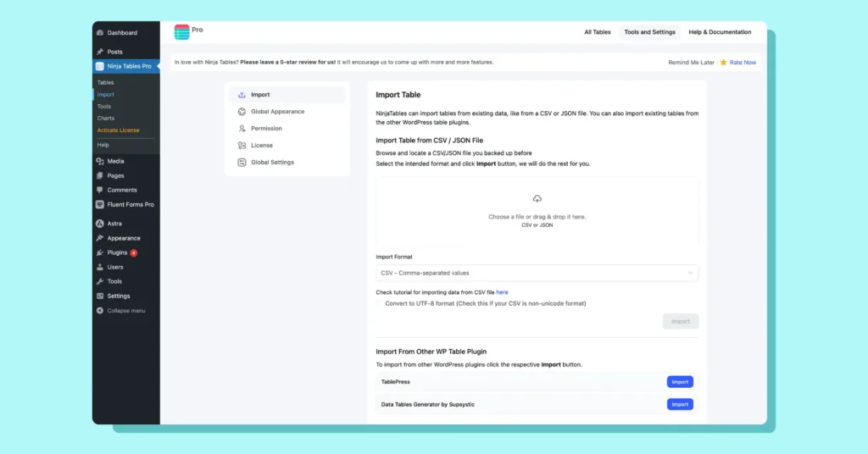This screenshot has width=868, height=454.
Task: Select Charts in Ninja Tables submenu
Action: coord(106,119)
